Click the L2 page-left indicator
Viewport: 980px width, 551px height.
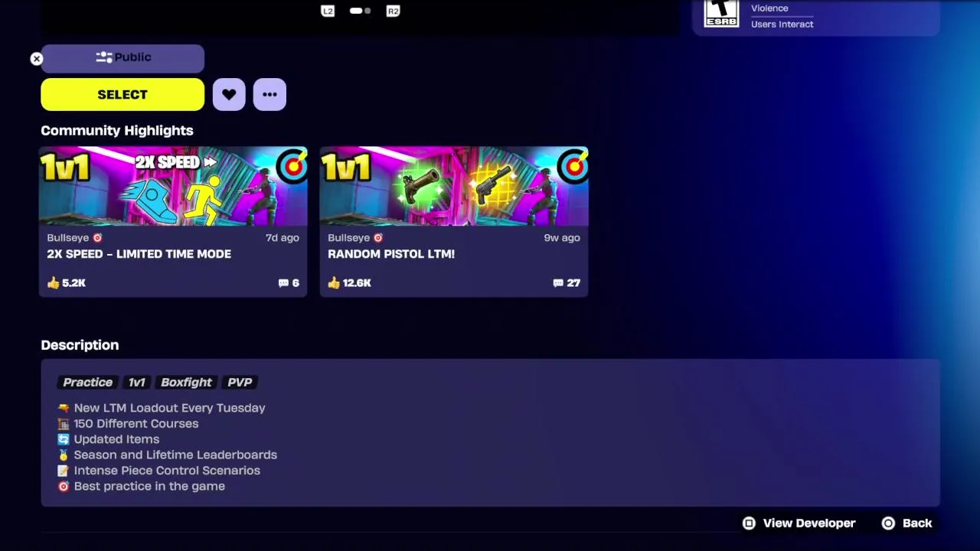pos(328,11)
